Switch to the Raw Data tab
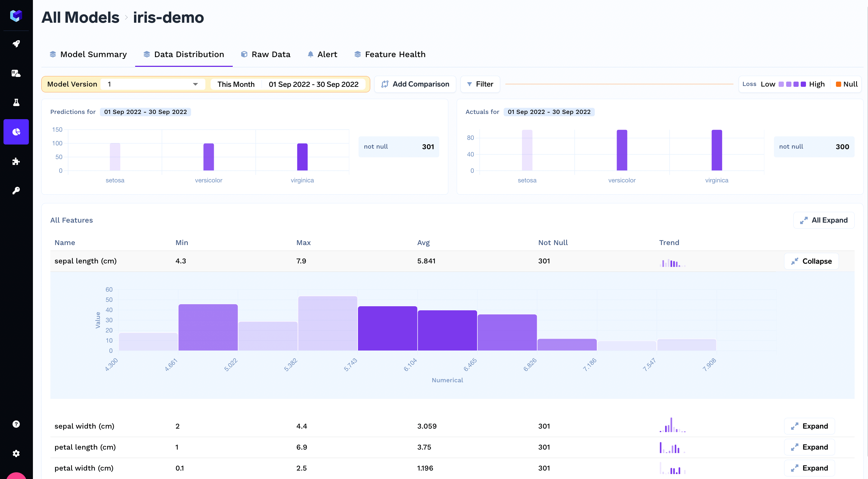The height and width of the screenshot is (479, 868). pyautogui.click(x=266, y=54)
